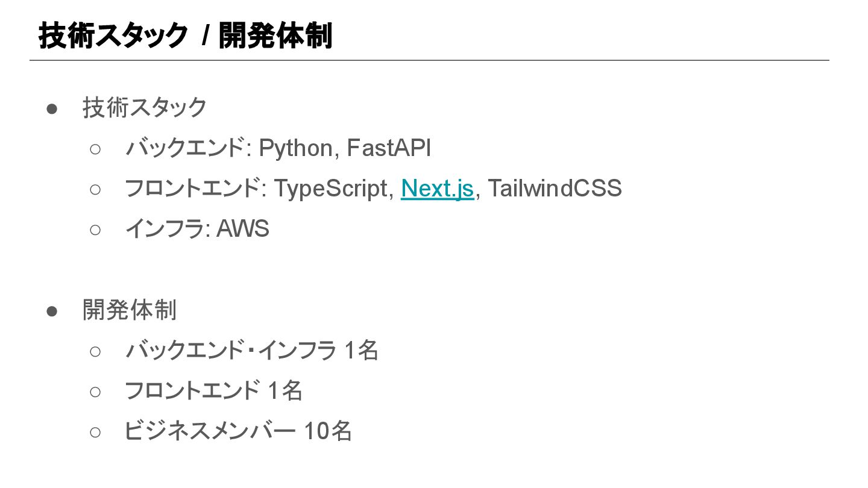
Task: Click the バックエンド: Python, FastAPI line
Action: (278, 148)
